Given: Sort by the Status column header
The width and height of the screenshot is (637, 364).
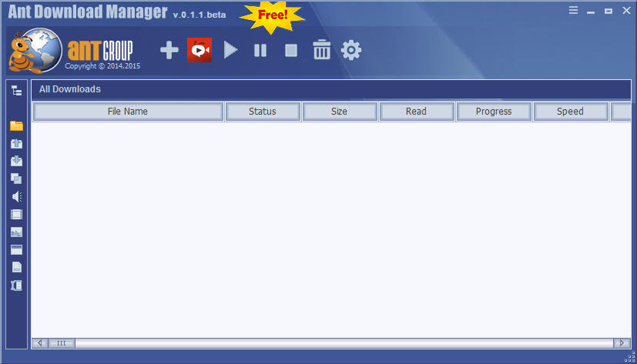Looking at the screenshot, I should (x=263, y=112).
